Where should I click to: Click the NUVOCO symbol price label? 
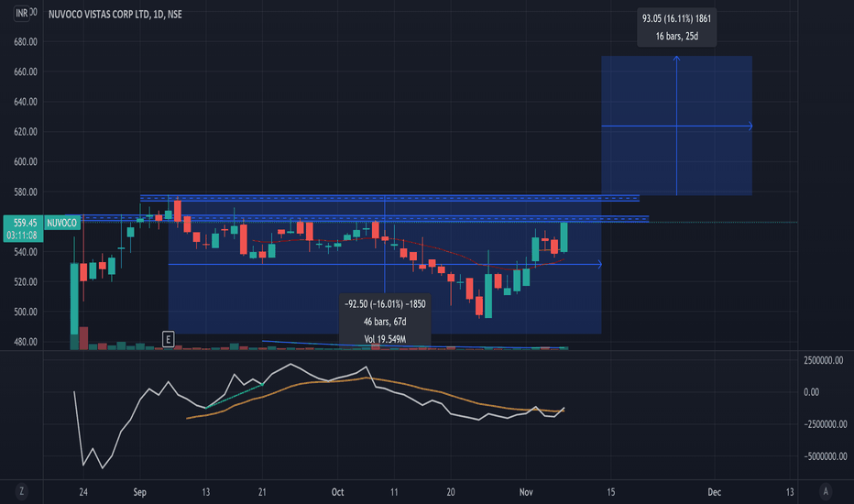point(61,223)
